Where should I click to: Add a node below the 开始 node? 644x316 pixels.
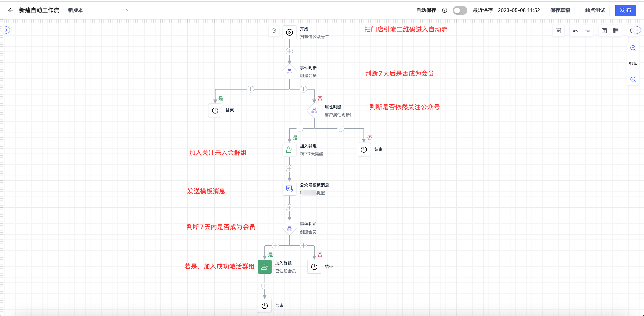tap(289, 51)
